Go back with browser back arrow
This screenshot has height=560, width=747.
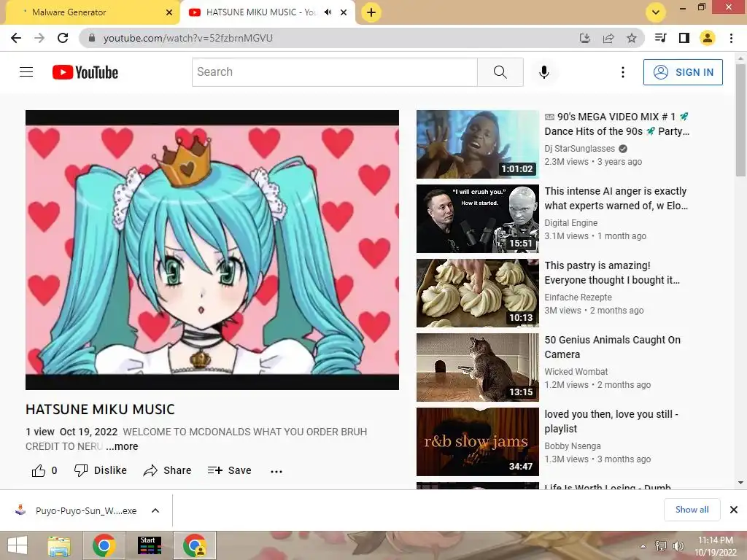(x=16, y=38)
